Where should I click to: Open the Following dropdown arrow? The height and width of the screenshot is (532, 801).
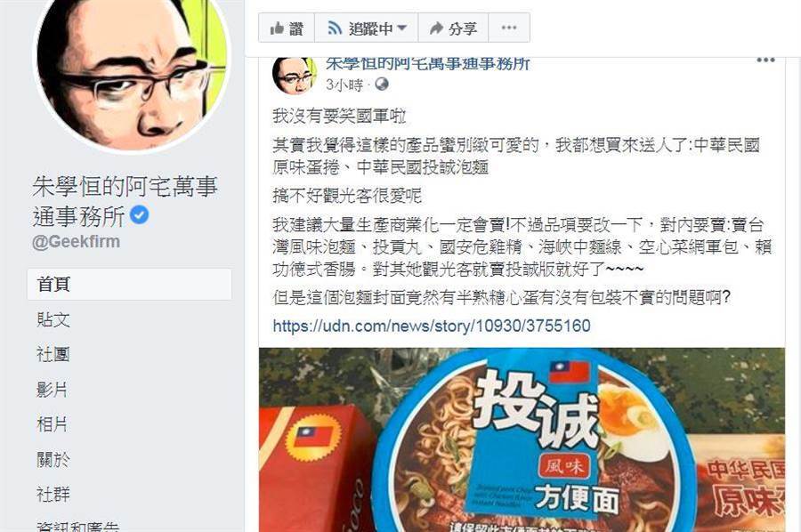click(401, 28)
